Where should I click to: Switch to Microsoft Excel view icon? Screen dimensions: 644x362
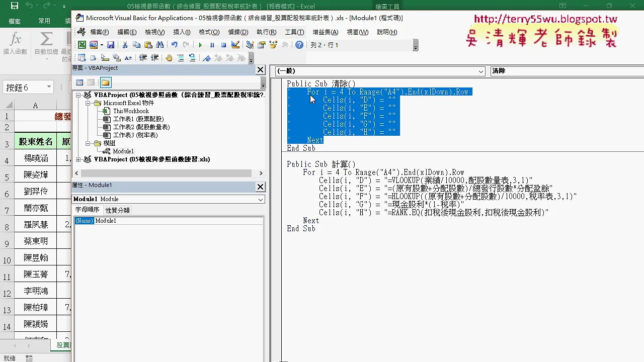pyautogui.click(x=82, y=45)
